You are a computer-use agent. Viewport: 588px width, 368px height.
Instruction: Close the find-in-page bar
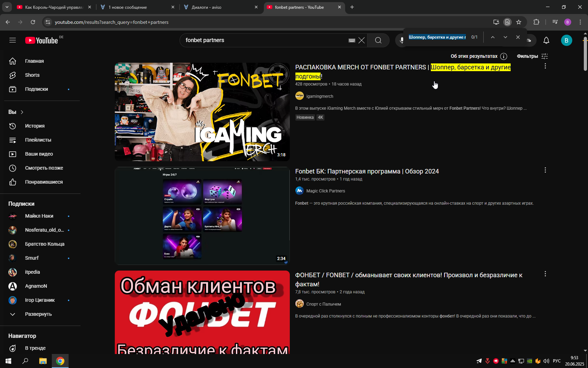(x=518, y=37)
